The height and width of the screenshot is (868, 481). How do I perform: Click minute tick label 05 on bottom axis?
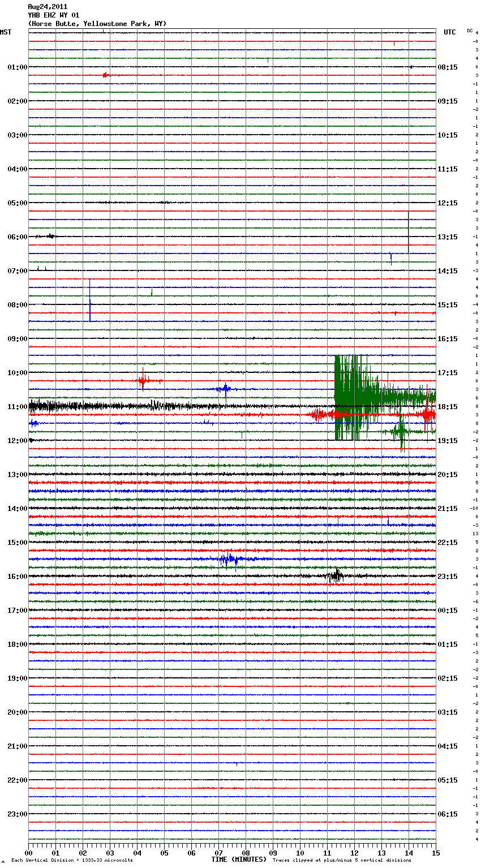pyautogui.click(x=164, y=853)
